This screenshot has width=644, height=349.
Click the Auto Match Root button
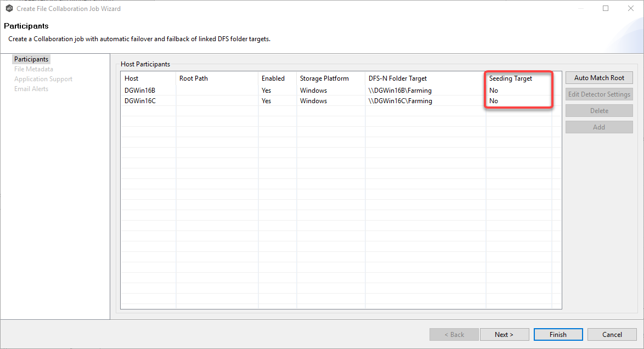(598, 77)
